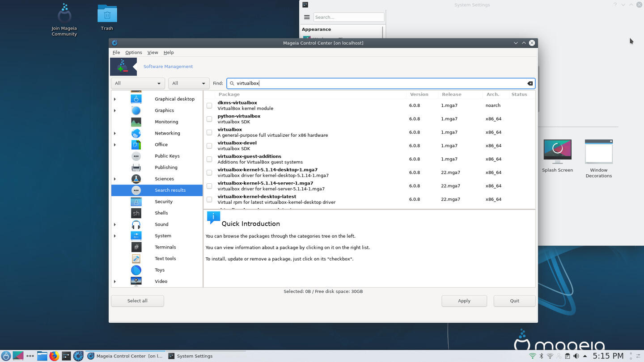Open the Options menu

(133, 52)
